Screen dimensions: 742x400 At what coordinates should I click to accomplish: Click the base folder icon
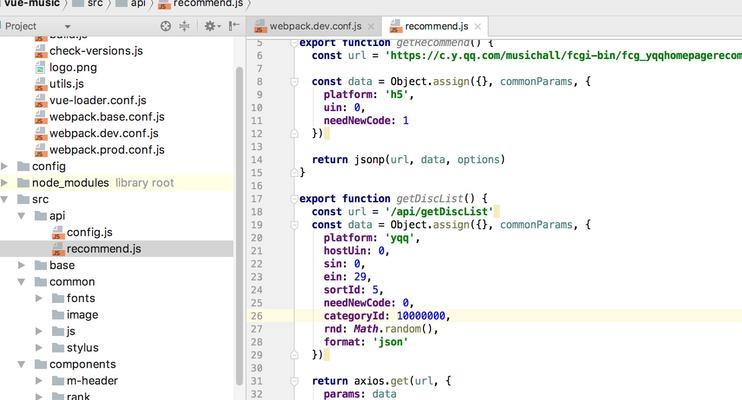tap(41, 265)
